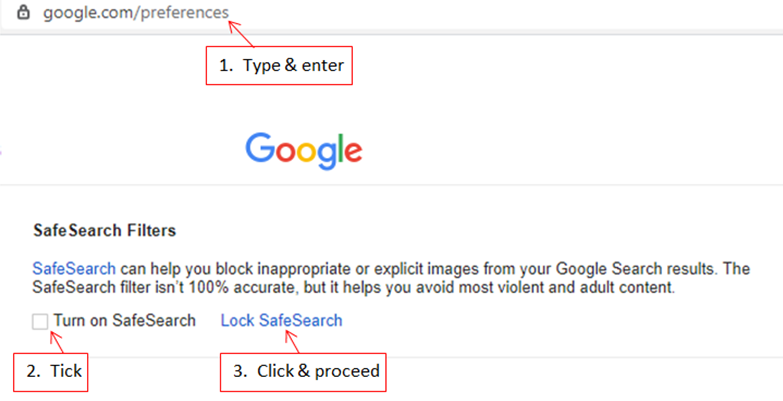The height and width of the screenshot is (401, 783).
Task: Open the Lock SafeSearch link
Action: point(282,320)
